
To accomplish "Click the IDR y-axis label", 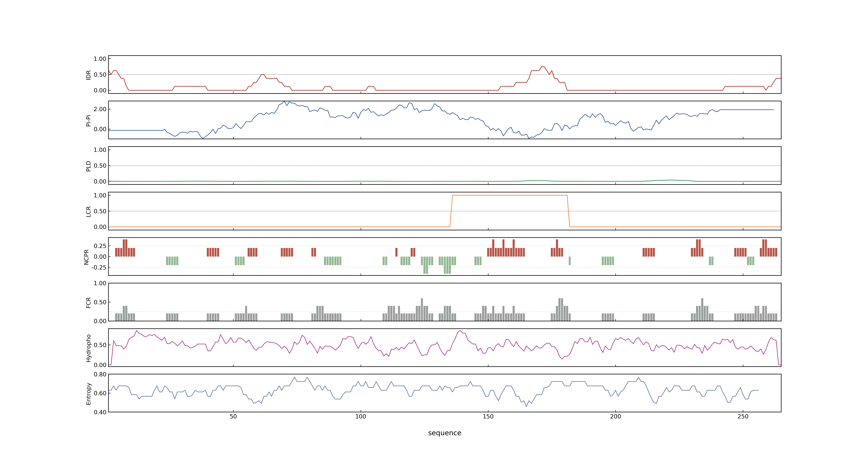I will 89,75.
